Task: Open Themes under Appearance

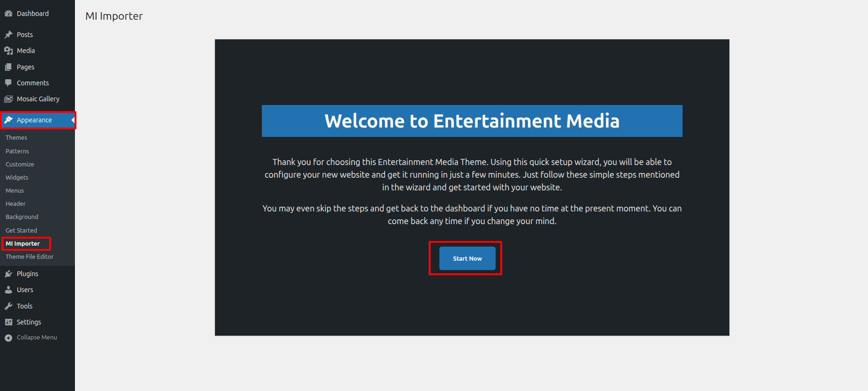Action: click(16, 138)
